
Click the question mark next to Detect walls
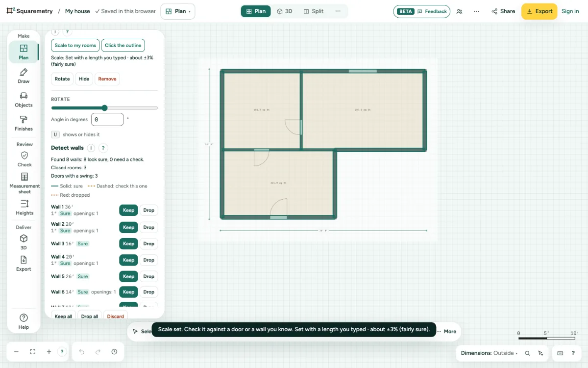coord(103,148)
